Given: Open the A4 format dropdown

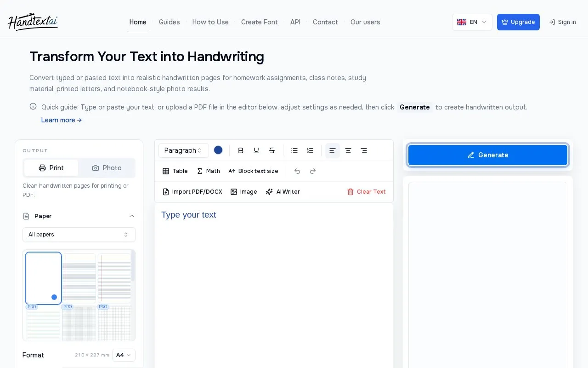Looking at the screenshot, I should coord(124,355).
